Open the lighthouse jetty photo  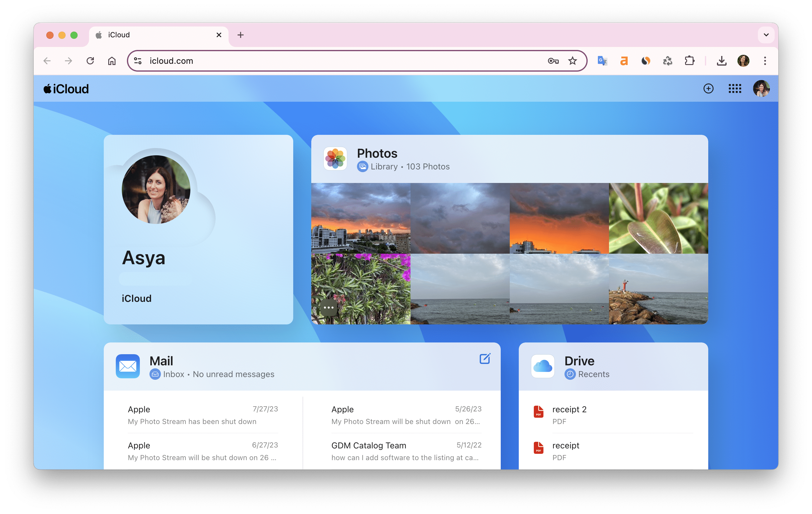point(658,289)
